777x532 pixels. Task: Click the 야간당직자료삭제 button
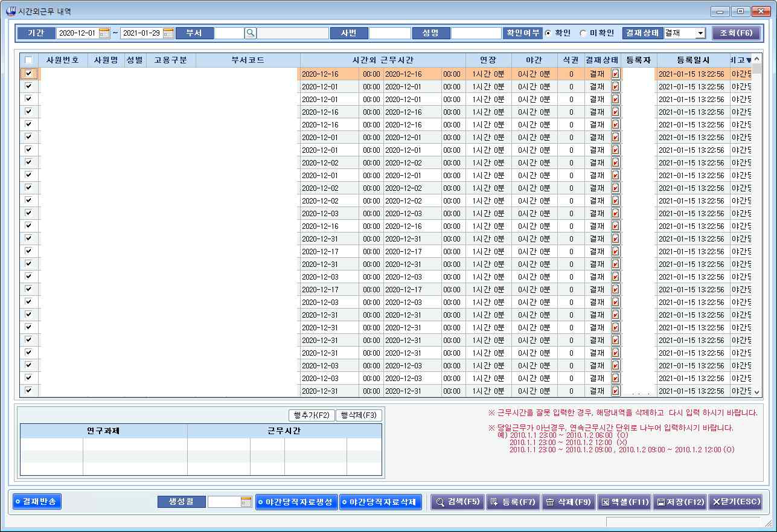pyautogui.click(x=380, y=502)
